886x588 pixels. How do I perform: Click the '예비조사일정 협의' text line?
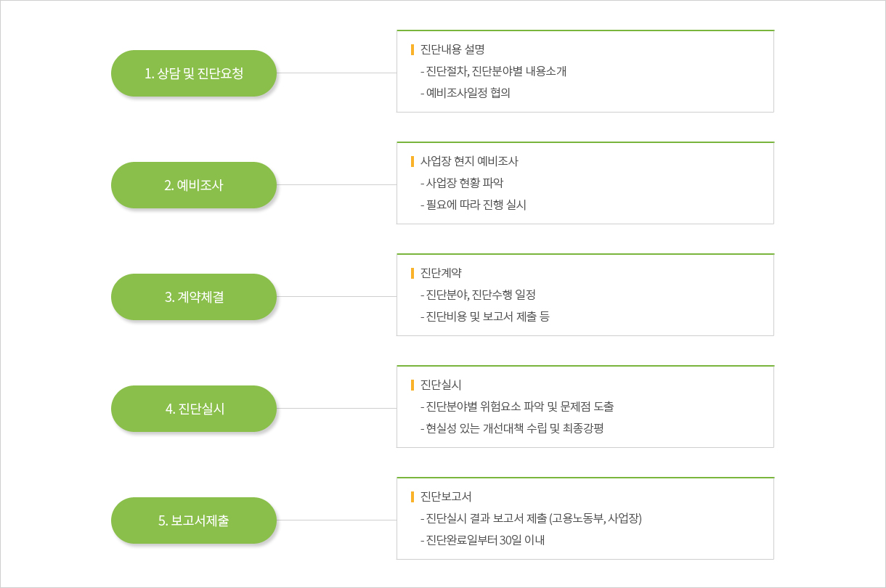coord(466,93)
